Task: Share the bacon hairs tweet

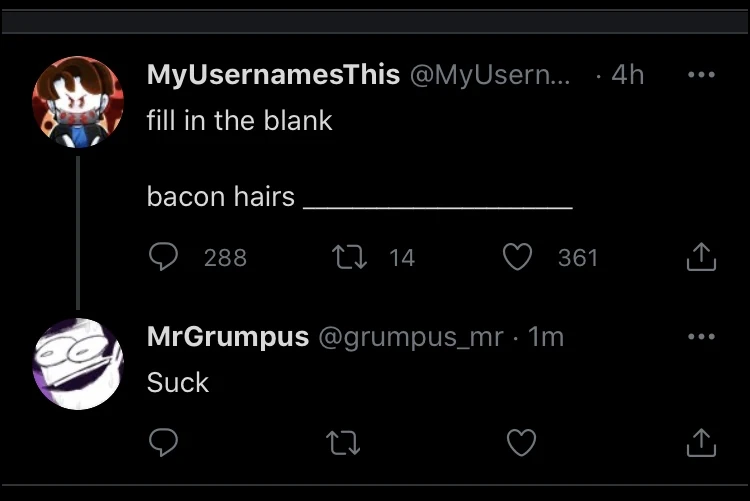Action: [x=701, y=258]
